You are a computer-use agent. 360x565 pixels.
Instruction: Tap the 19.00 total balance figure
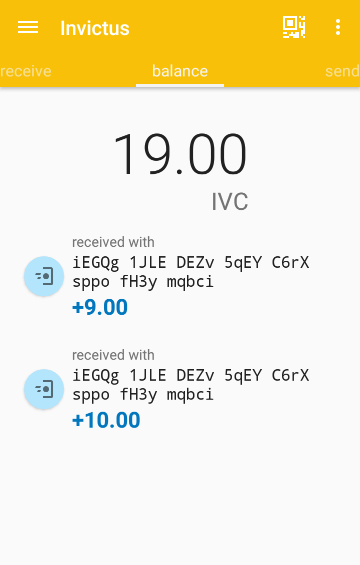[x=180, y=154]
